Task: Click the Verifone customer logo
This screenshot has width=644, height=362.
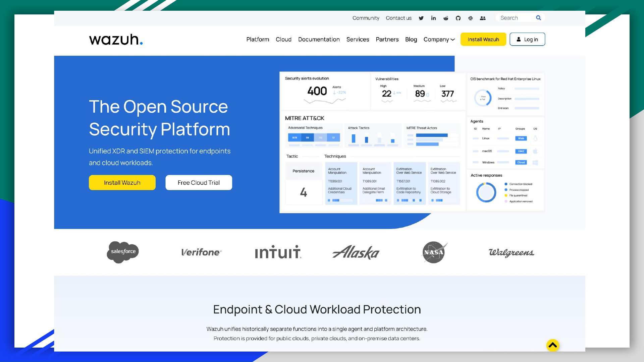Action: coord(201,252)
